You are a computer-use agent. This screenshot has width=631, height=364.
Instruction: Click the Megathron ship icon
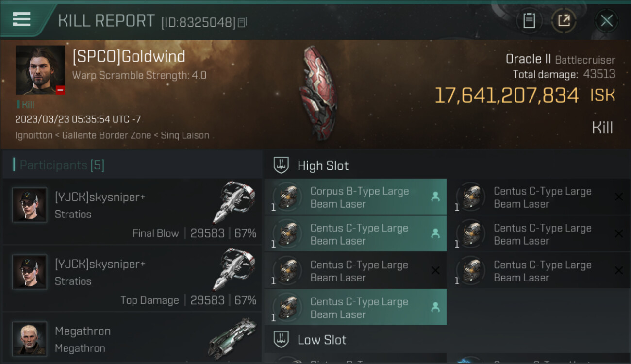click(233, 338)
